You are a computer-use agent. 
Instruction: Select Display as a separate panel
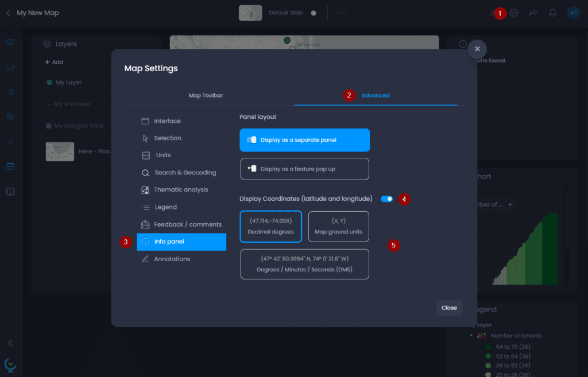click(304, 140)
